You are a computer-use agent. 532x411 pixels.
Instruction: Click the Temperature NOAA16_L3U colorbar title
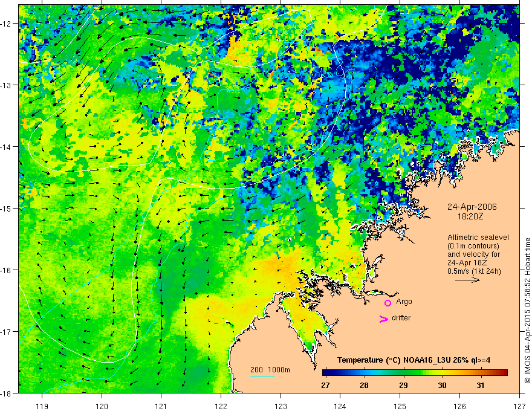(x=414, y=360)
